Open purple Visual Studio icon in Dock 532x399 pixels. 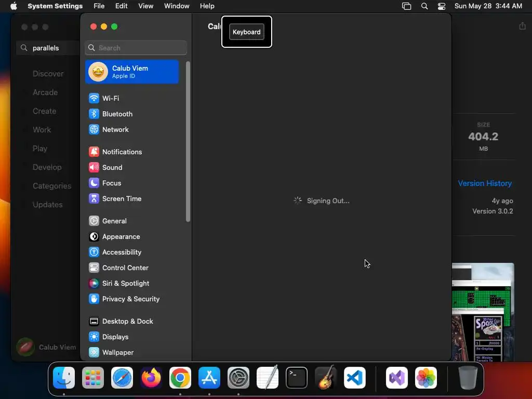(396, 378)
